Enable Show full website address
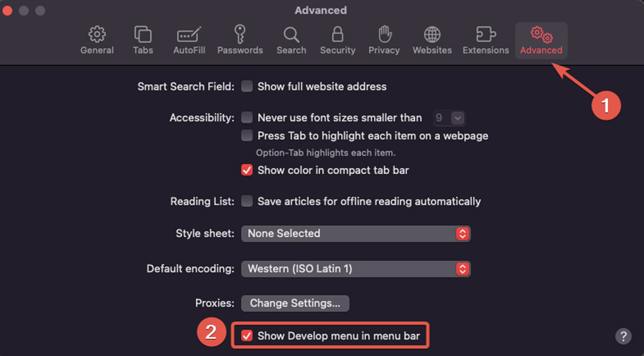This screenshot has height=356, width=644. pyautogui.click(x=246, y=86)
